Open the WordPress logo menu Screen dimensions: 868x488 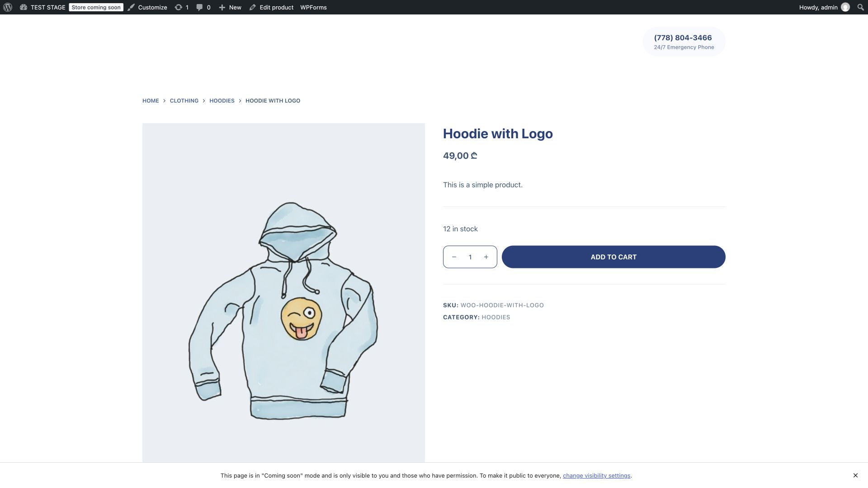click(x=8, y=7)
